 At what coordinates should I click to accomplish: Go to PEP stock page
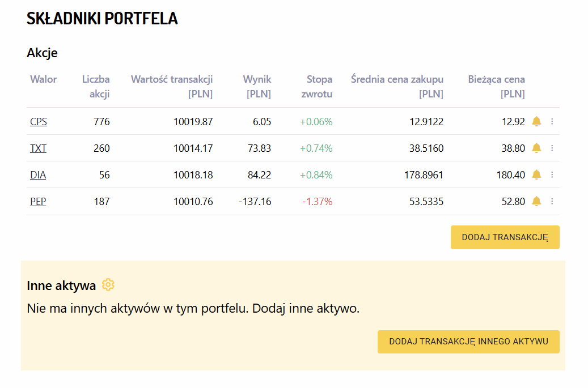pos(38,202)
